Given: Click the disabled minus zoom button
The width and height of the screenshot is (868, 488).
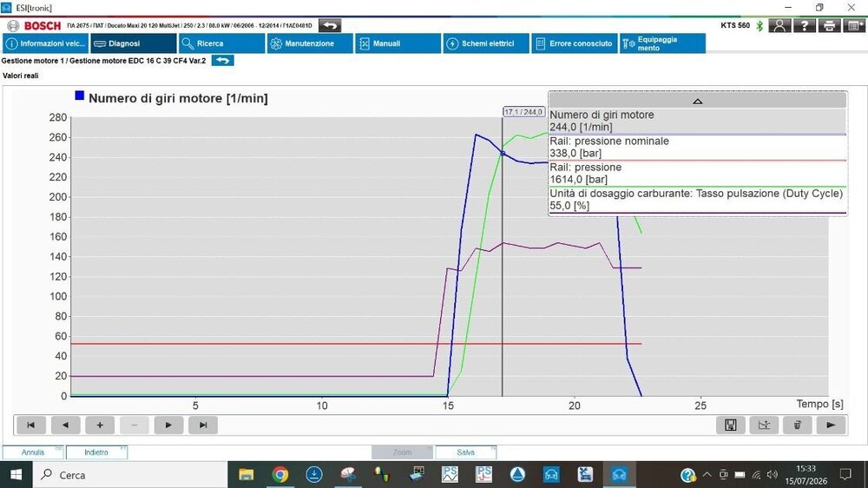Looking at the screenshot, I should [x=134, y=425].
